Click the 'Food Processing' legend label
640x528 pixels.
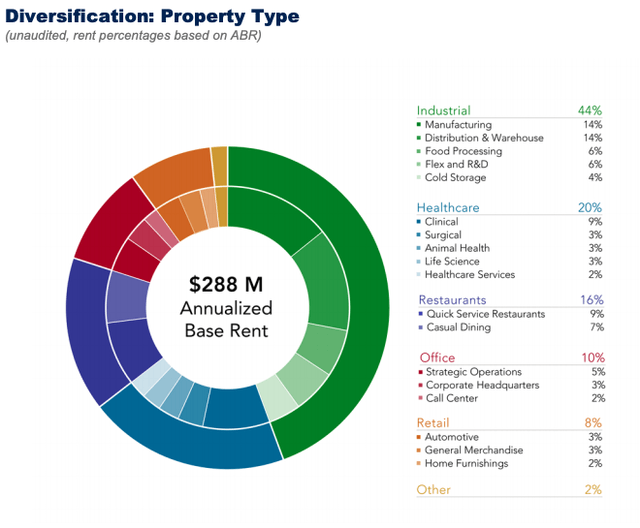(464, 151)
